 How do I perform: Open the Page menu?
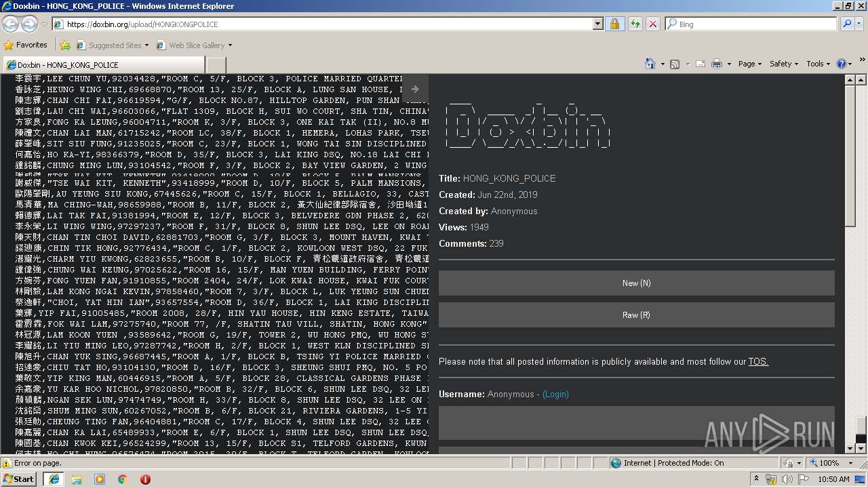[x=750, y=64]
